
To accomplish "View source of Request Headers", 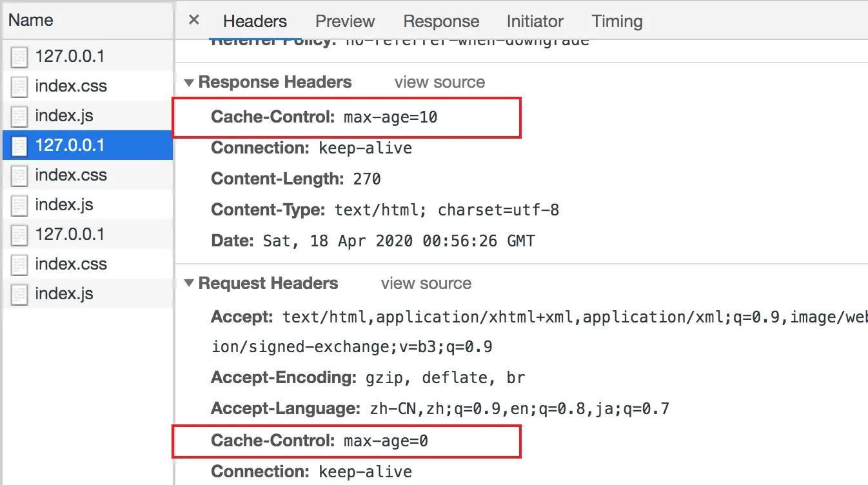I will (426, 284).
